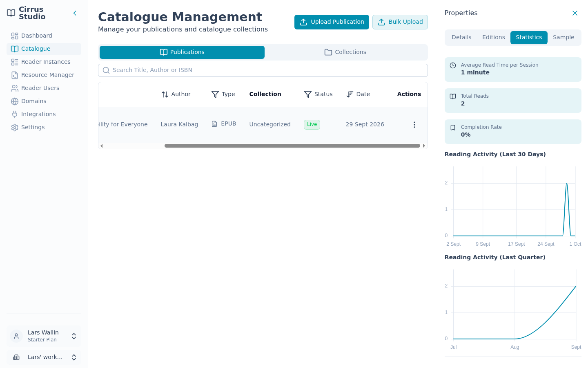Screen dimensions: 588x368
Task: Click the Laura Kalbag author cell
Action: click(x=179, y=125)
